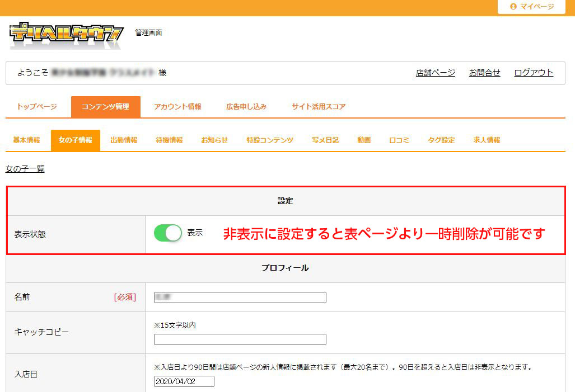575x392 pixels.
Task: Click the ログアウト link
Action: click(534, 73)
